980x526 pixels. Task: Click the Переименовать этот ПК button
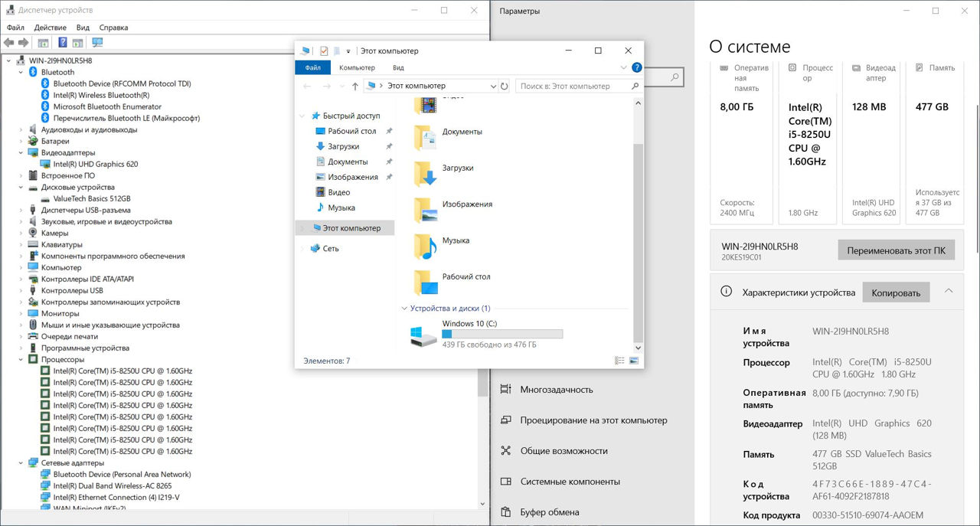pos(896,250)
